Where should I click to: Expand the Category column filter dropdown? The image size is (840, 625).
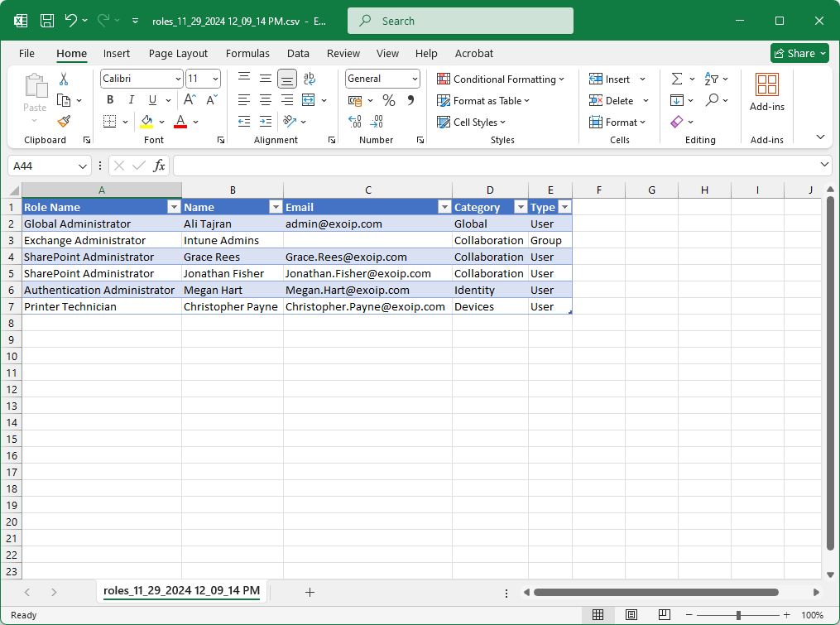point(521,207)
